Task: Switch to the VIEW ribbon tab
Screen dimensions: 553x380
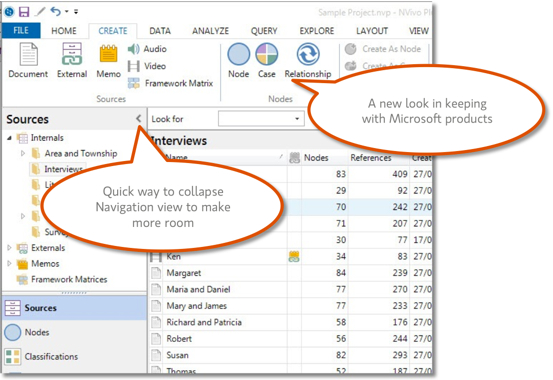Action: 419,31
